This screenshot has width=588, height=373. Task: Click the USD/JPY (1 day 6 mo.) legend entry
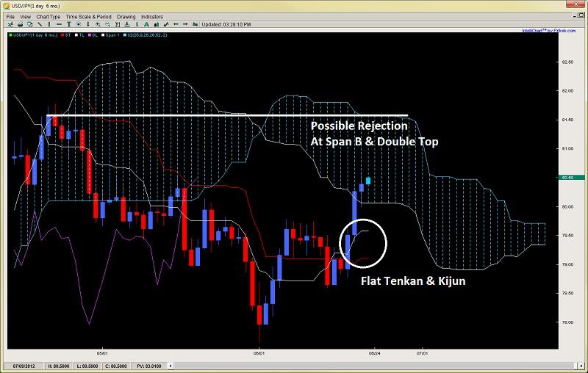[x=32, y=35]
